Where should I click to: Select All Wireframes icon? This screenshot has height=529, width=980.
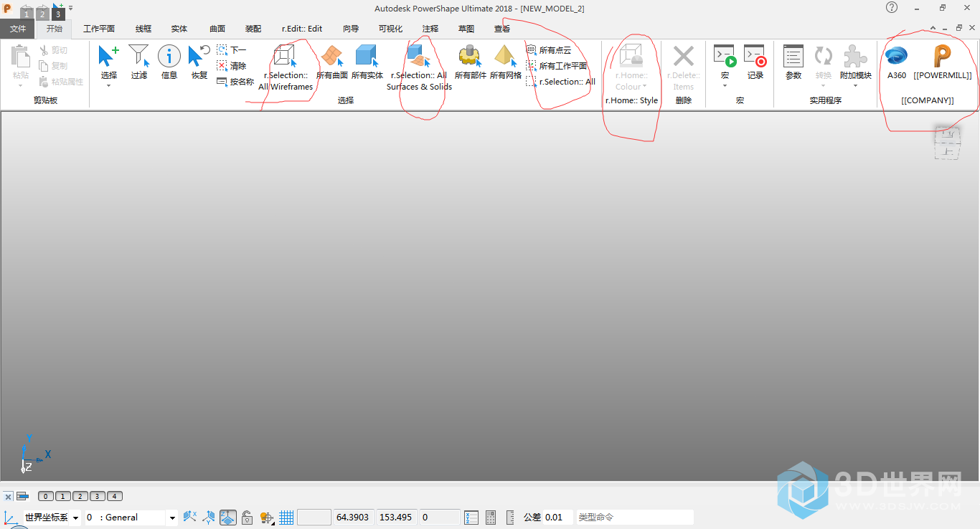[285, 56]
